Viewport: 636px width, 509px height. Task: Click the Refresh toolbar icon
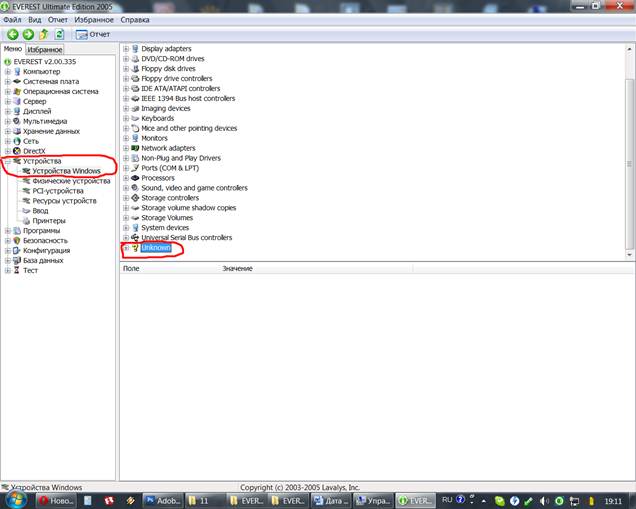[59, 34]
